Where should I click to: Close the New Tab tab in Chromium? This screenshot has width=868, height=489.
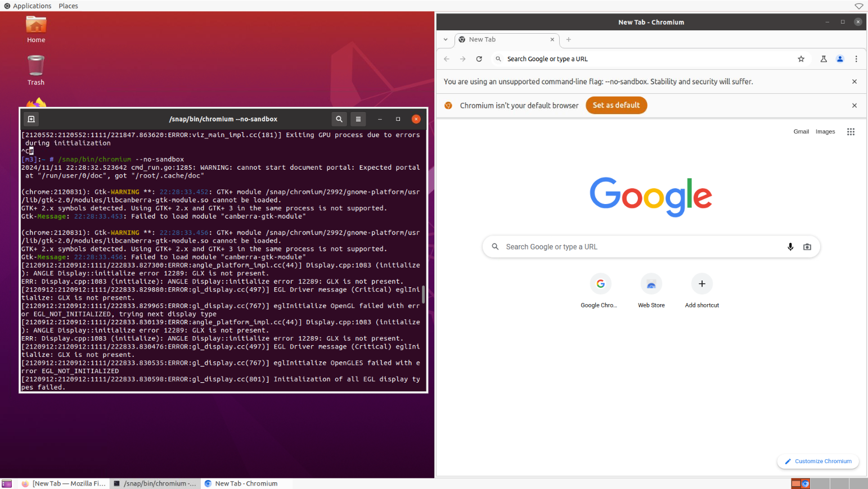click(x=552, y=39)
